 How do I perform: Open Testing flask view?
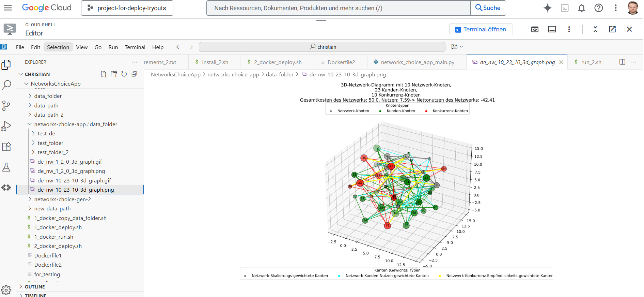(x=6, y=167)
